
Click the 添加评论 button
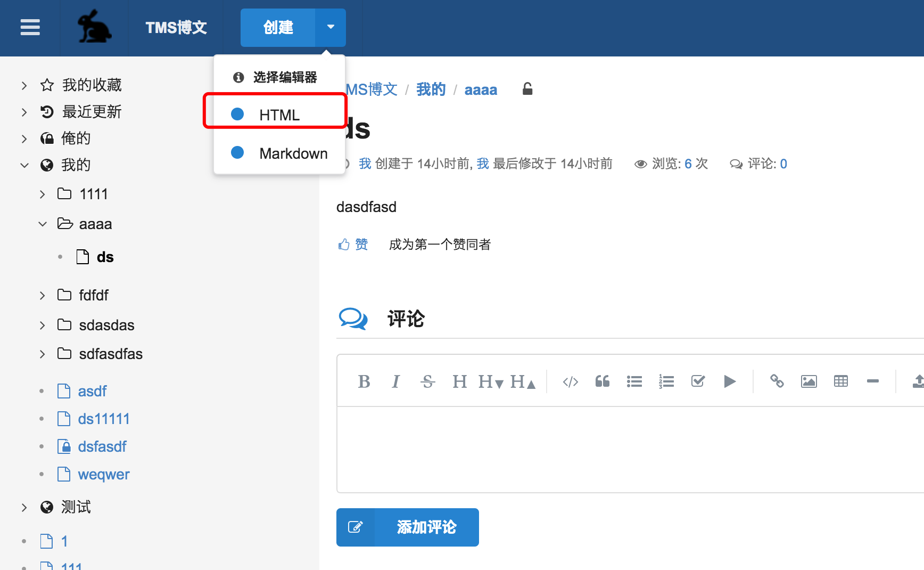click(x=408, y=527)
